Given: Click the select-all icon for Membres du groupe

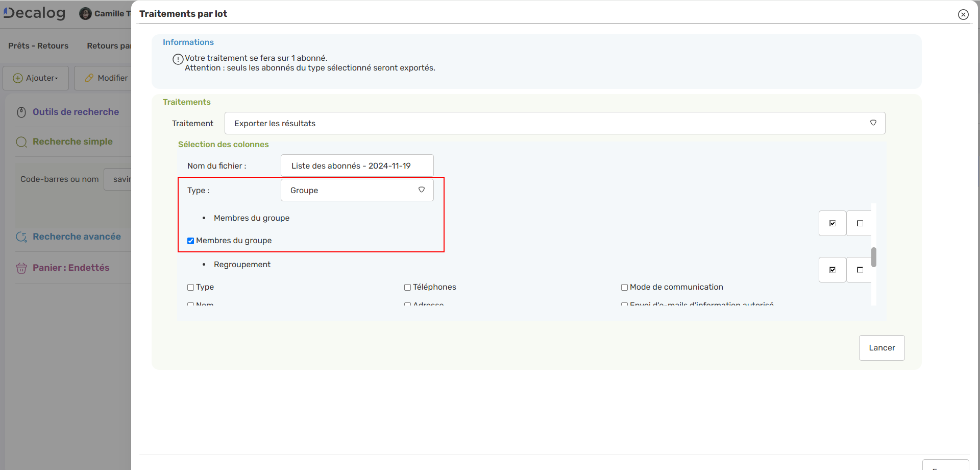Looking at the screenshot, I should (x=832, y=223).
